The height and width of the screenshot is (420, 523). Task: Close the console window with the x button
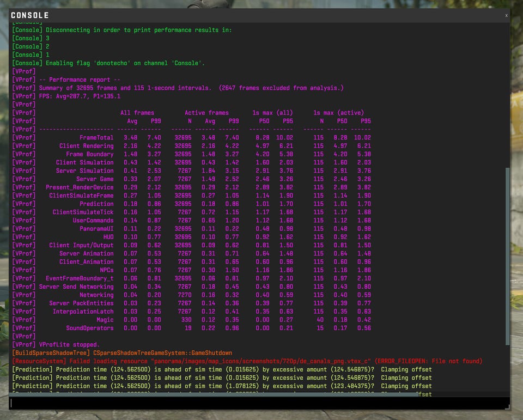pos(506,15)
